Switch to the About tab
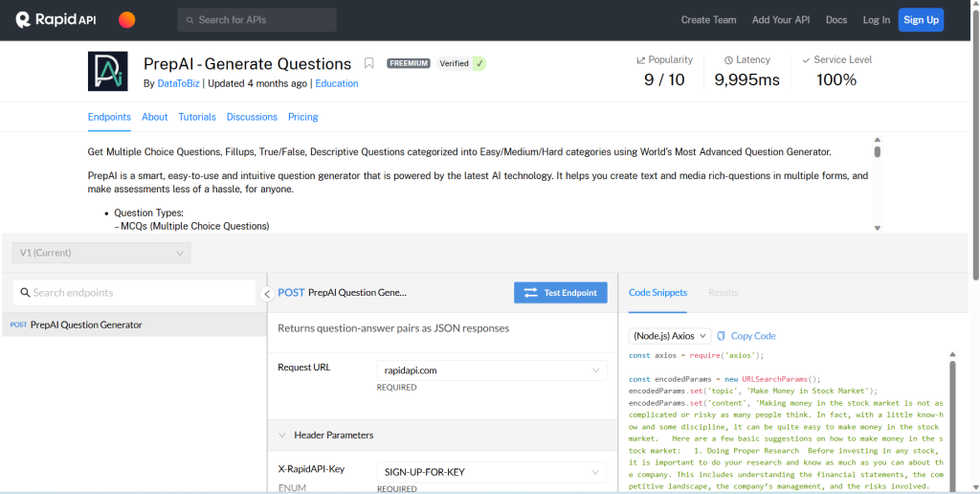The width and height of the screenshot is (980, 494). [154, 117]
